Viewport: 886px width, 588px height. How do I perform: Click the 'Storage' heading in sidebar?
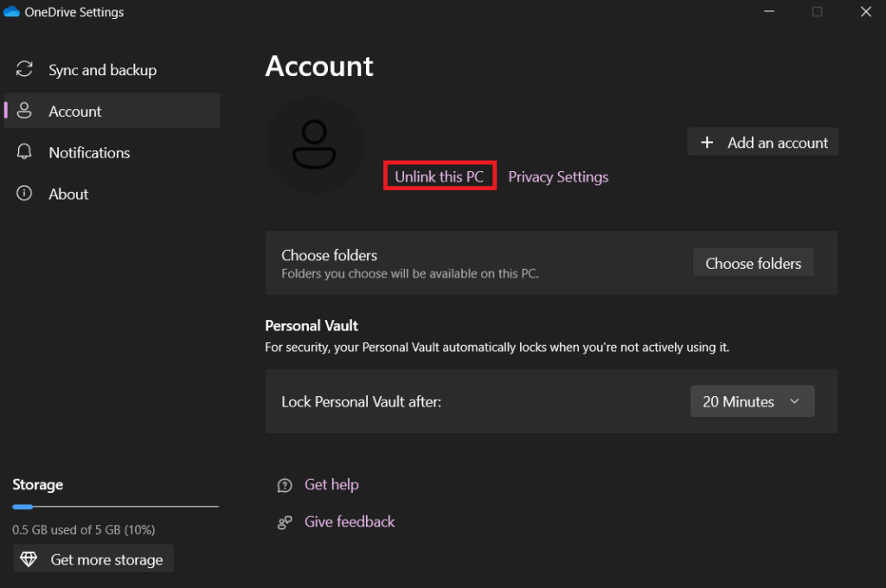(x=38, y=484)
